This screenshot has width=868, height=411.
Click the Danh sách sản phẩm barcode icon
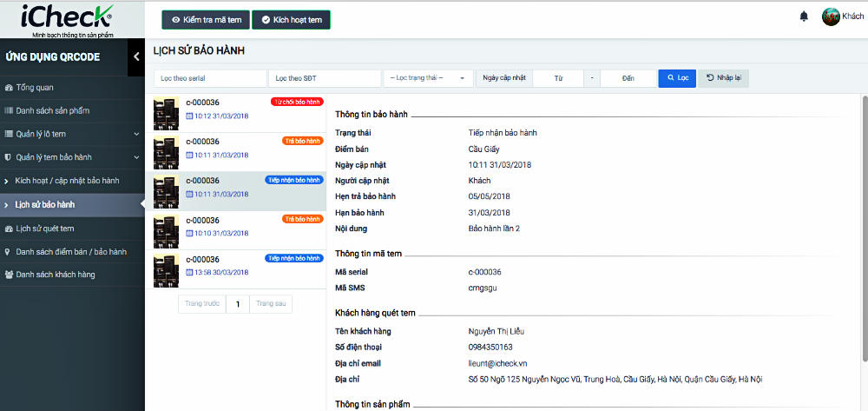coord(9,110)
